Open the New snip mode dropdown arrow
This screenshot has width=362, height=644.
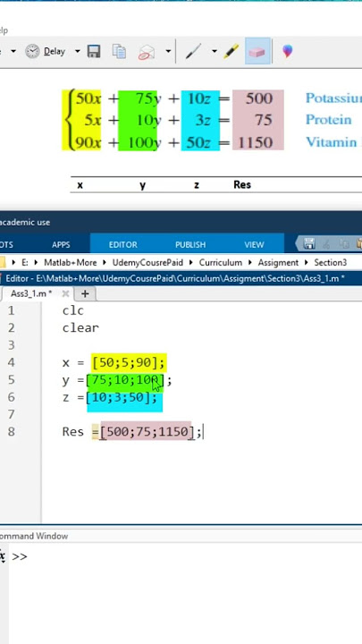tap(13, 52)
